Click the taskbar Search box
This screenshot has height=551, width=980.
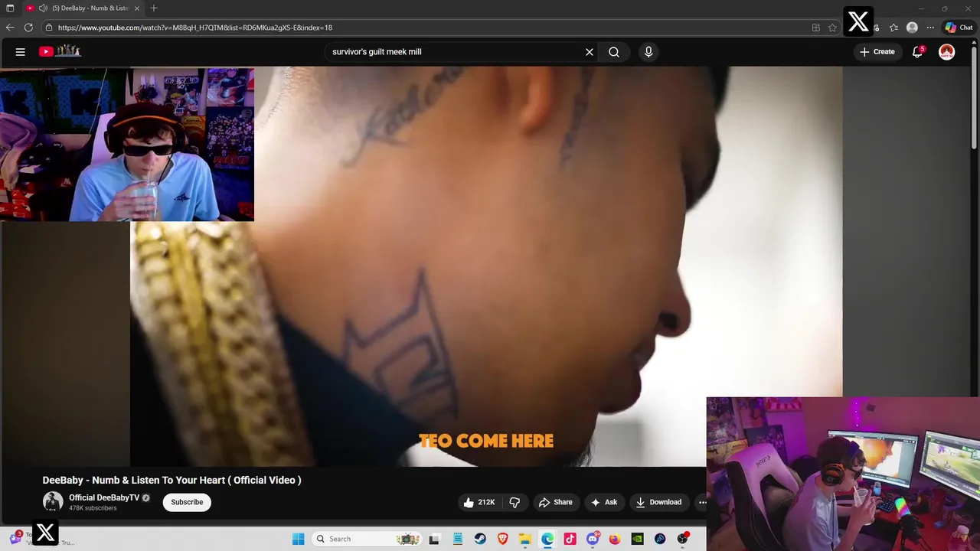pyautogui.click(x=367, y=539)
